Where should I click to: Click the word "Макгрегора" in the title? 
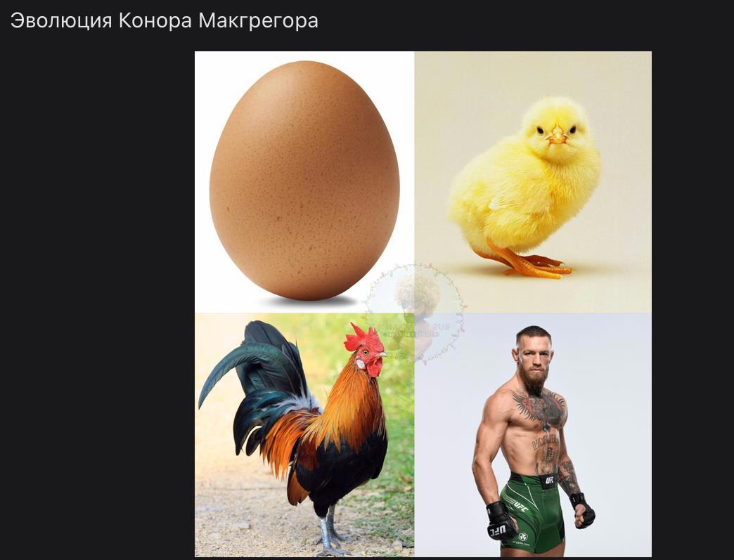[x=259, y=21]
